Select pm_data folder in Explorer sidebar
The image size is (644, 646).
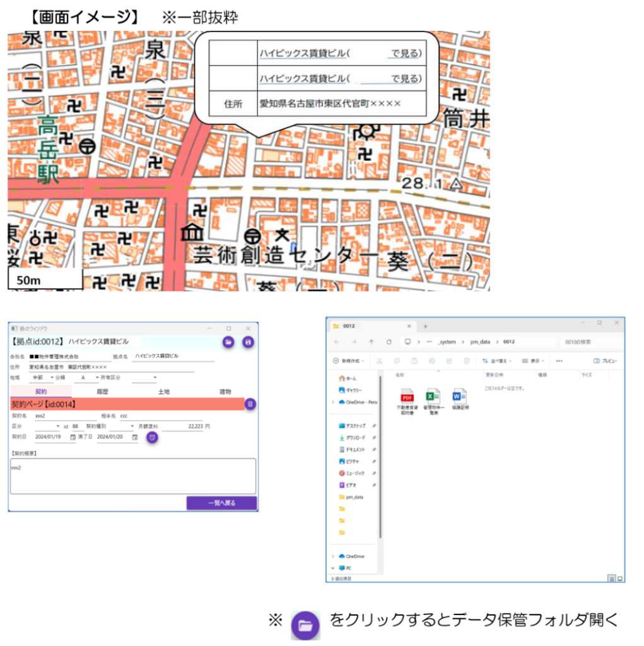click(x=354, y=497)
